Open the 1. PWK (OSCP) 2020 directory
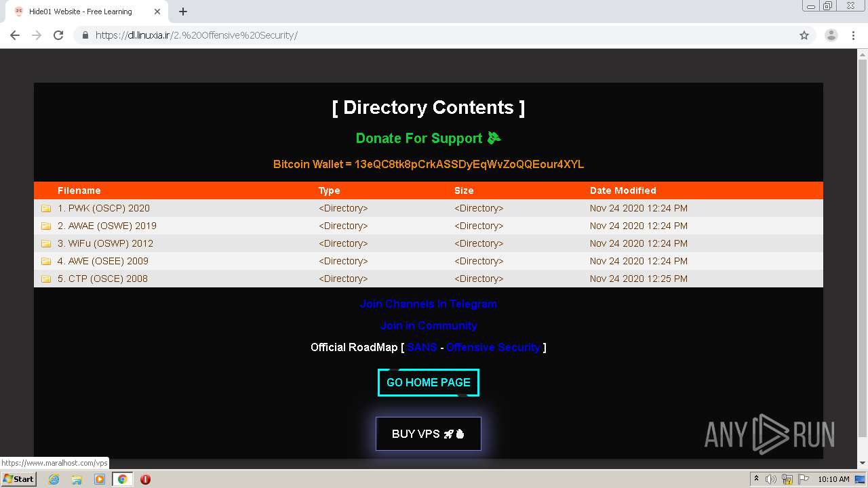This screenshot has height=488, width=868. pos(104,208)
